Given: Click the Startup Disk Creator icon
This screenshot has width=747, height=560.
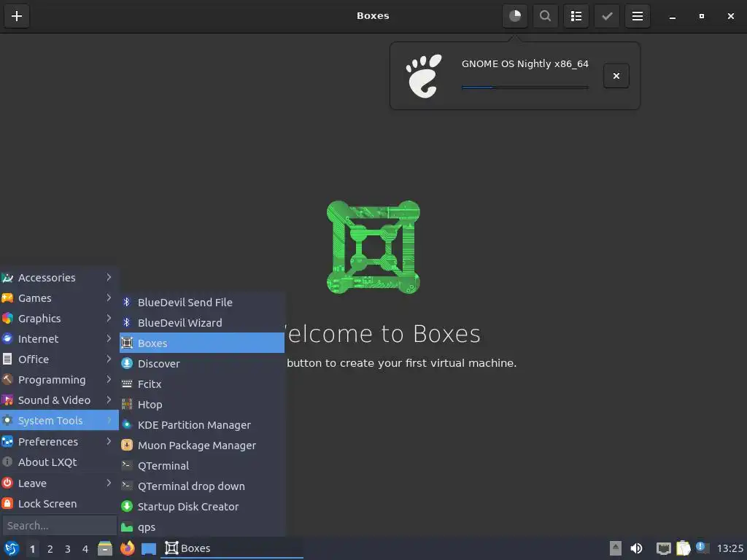Looking at the screenshot, I should pyautogui.click(x=127, y=506).
